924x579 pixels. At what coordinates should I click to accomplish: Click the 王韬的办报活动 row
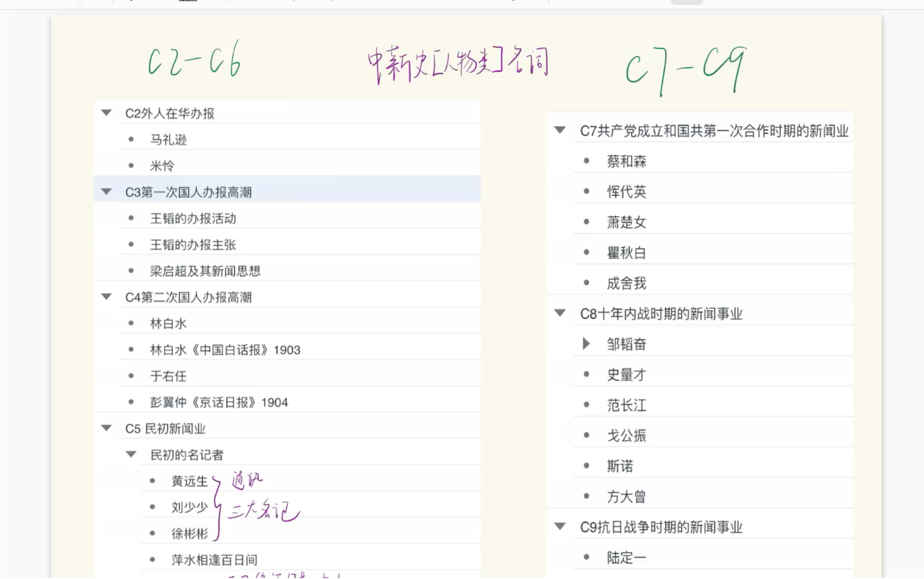coord(300,218)
